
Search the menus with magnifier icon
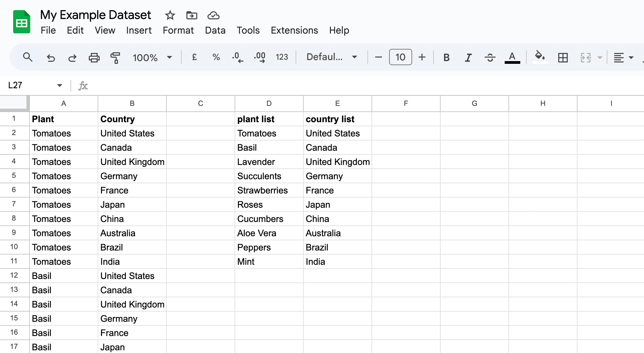pos(28,57)
